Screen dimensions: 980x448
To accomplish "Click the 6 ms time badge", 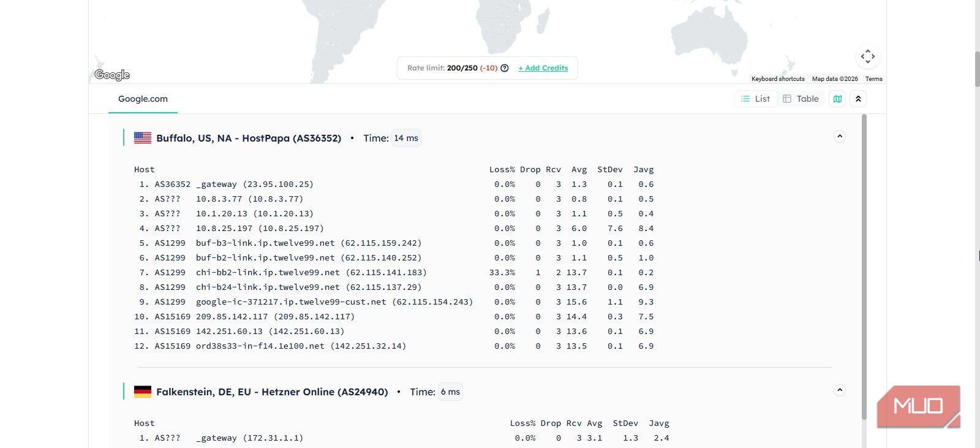I will point(450,392).
